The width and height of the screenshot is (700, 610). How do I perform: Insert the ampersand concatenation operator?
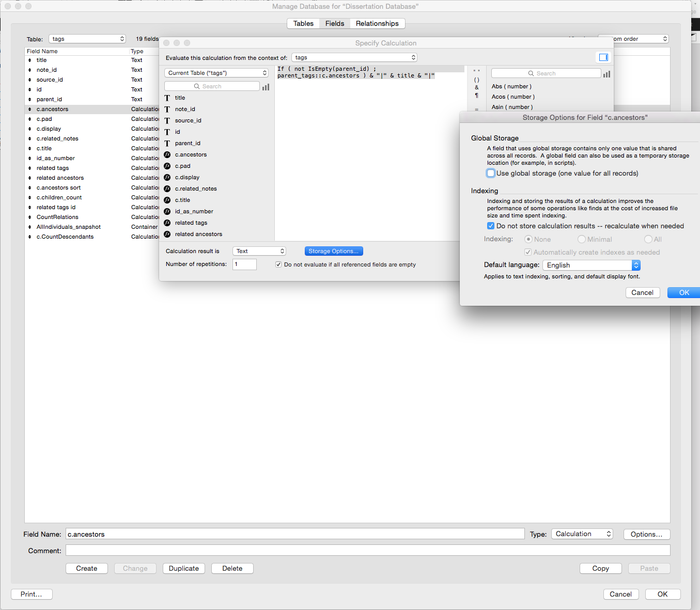[477, 87]
